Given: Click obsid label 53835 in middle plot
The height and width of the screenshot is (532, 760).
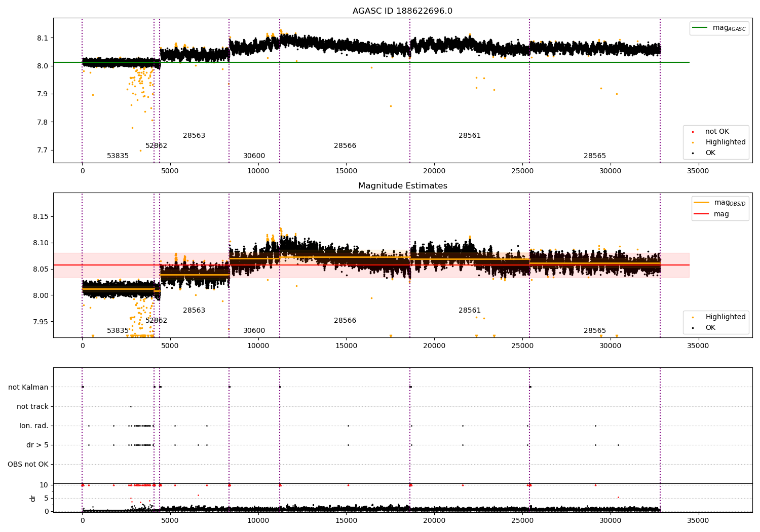Looking at the screenshot, I should 118,331.
